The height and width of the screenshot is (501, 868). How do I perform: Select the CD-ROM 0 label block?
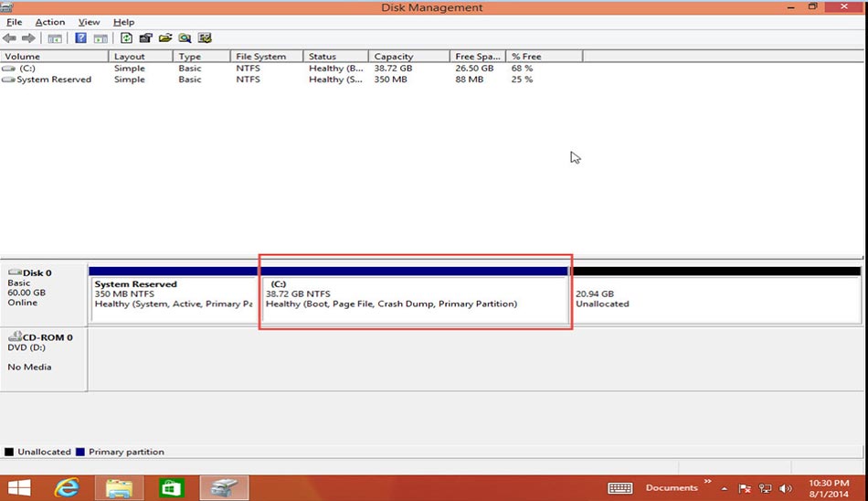coord(44,358)
